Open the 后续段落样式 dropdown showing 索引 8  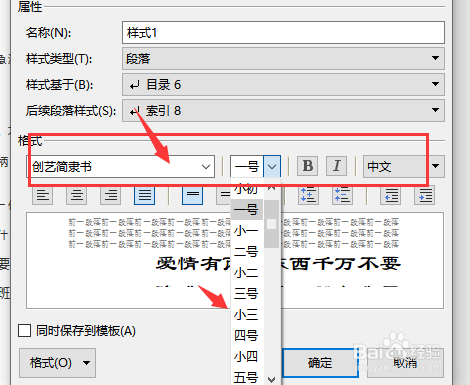(x=283, y=110)
